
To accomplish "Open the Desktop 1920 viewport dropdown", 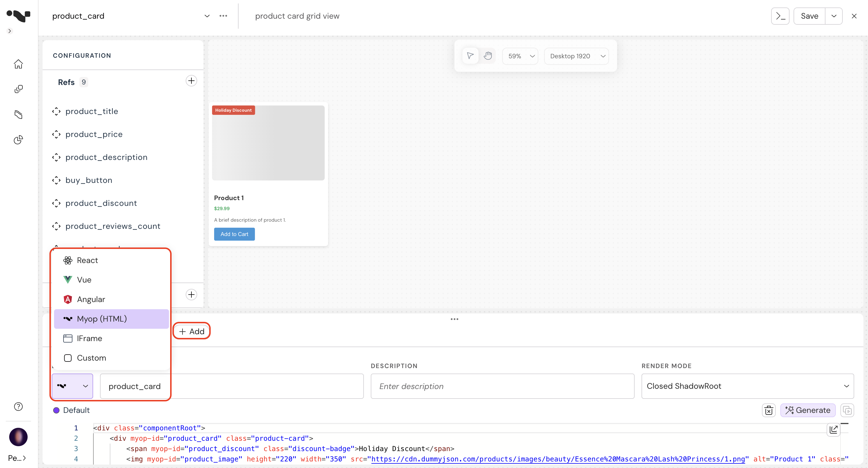I will [x=577, y=56].
